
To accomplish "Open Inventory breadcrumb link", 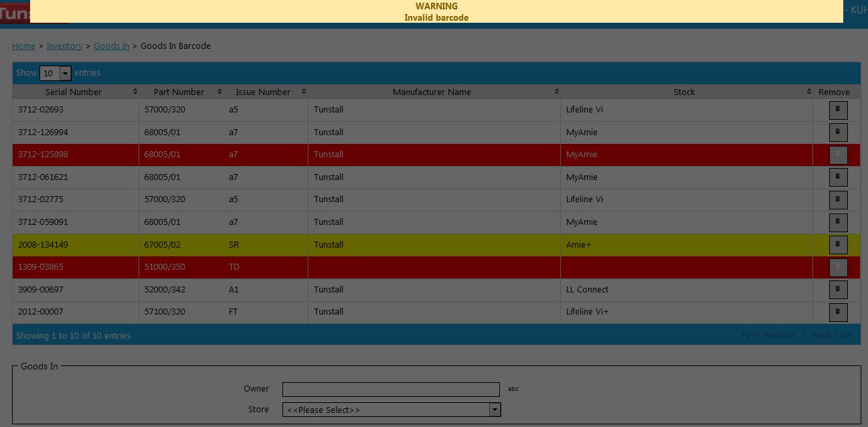I will tap(64, 46).
